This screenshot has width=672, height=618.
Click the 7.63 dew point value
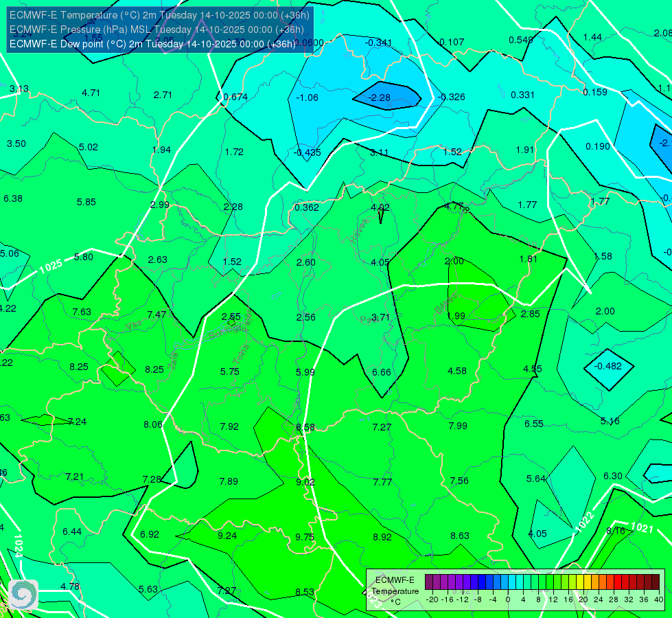(x=82, y=312)
